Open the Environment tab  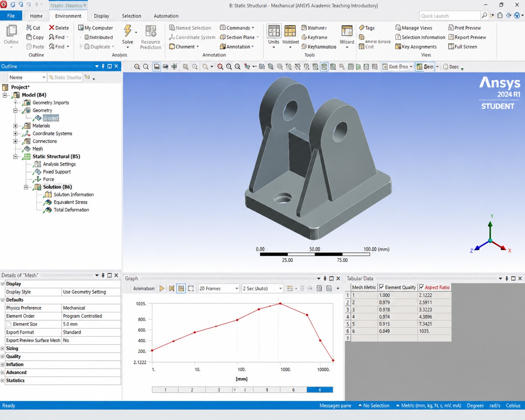pos(68,16)
